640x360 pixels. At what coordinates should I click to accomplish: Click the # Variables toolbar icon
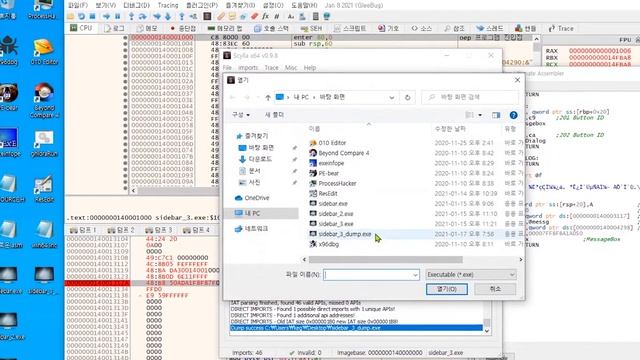coord(277,16)
